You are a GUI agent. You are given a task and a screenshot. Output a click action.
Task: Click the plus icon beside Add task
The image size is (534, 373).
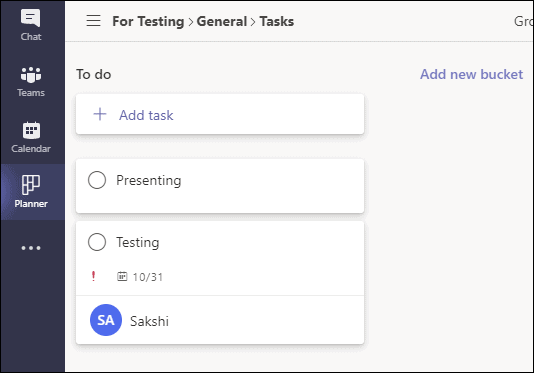(x=100, y=114)
